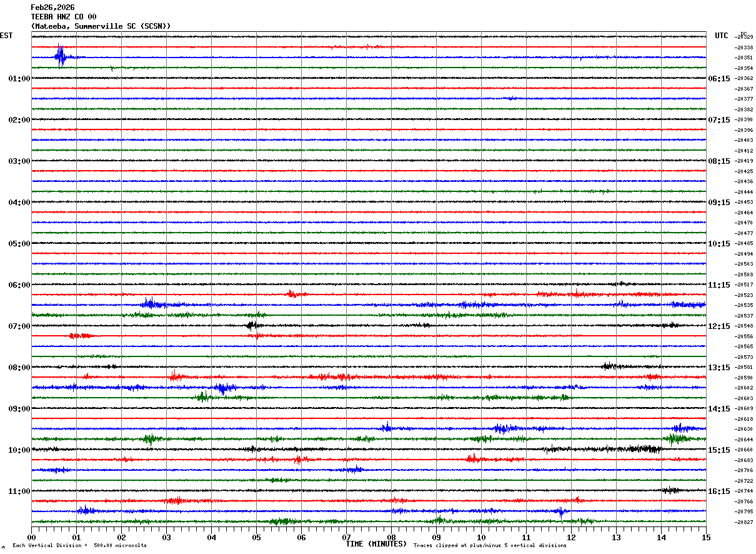Click the "14:15" UTC row label

tap(719, 409)
